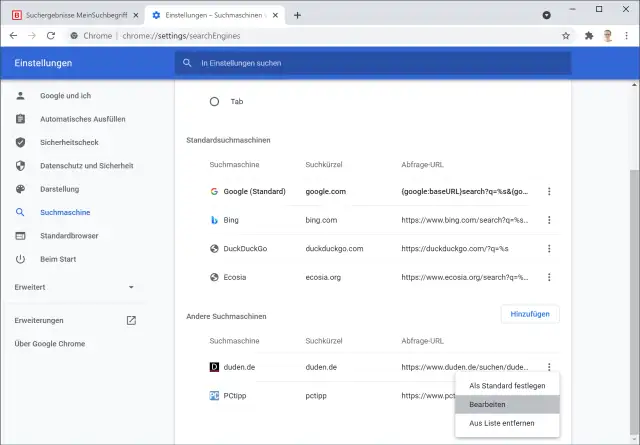Click the Hinzufügen button
This screenshot has width=640, height=445.
pyautogui.click(x=530, y=314)
